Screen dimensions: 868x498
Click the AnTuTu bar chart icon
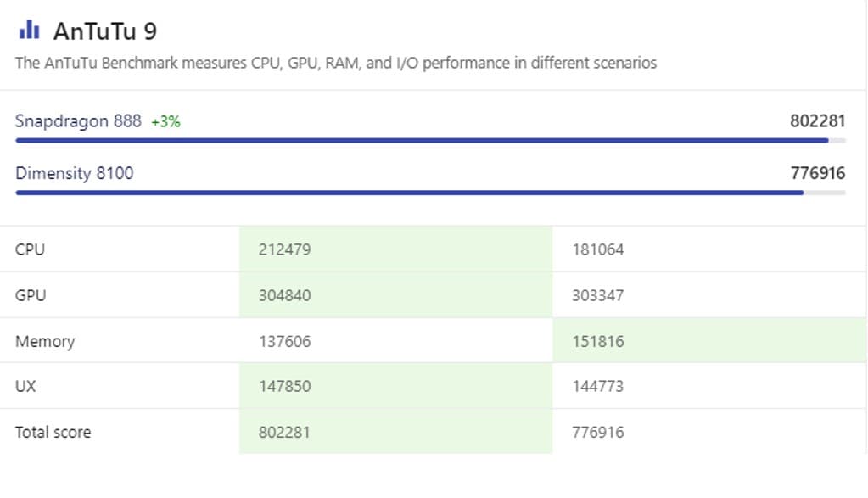(30, 31)
